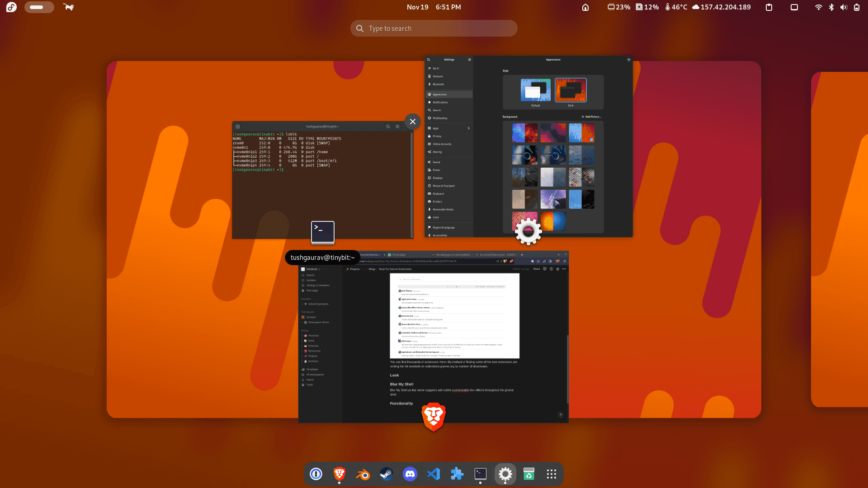Open Blender from the dock

coord(363,474)
